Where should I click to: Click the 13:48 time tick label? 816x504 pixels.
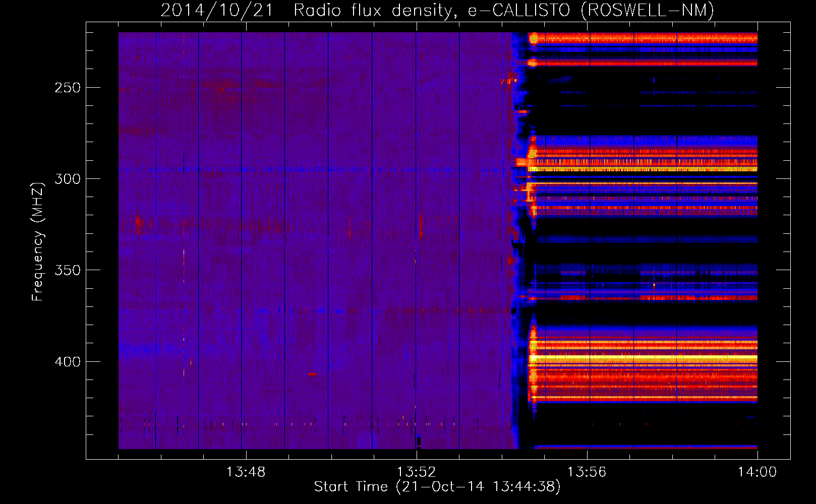click(246, 472)
